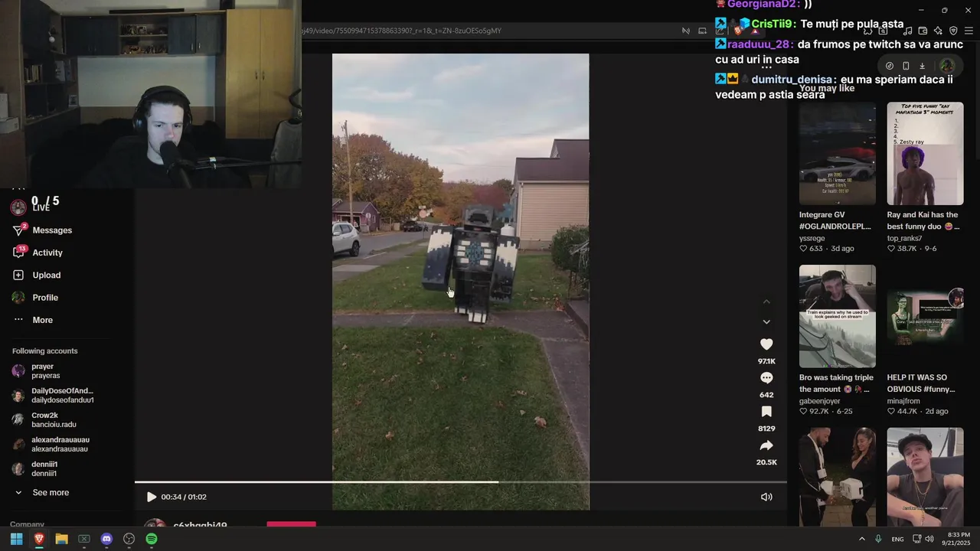This screenshot has width=980, height=551.
Task: Open TikTok coins icon in header pill
Action: pos(889,66)
